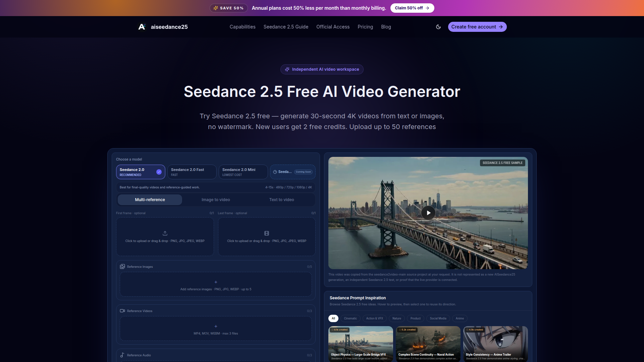The width and height of the screenshot is (644, 362).
Task: Click the sparkle icon in SAVE 50% badge
Action: (216, 8)
